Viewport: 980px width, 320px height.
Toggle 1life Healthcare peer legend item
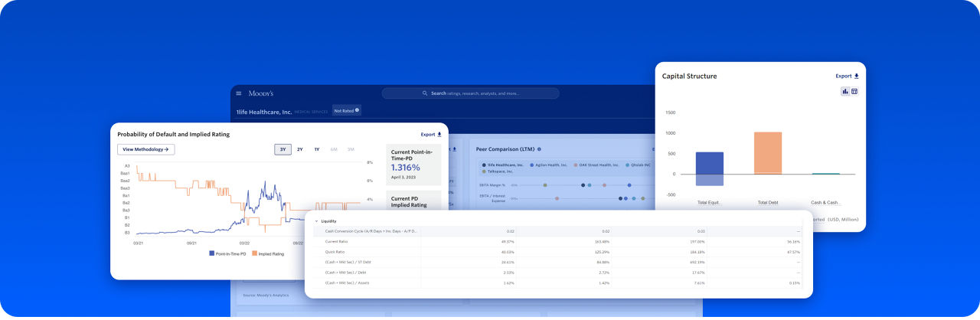(x=502, y=165)
